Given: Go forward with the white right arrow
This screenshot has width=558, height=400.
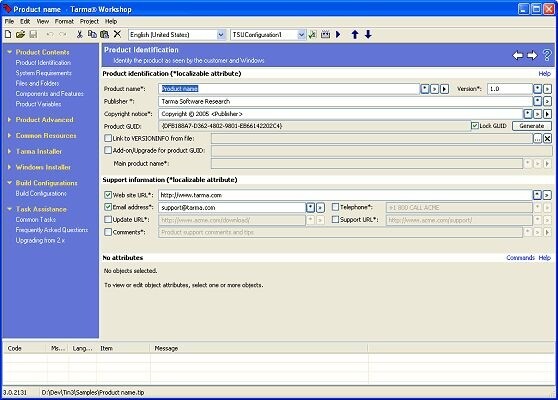Looking at the screenshot, I should [x=532, y=55].
